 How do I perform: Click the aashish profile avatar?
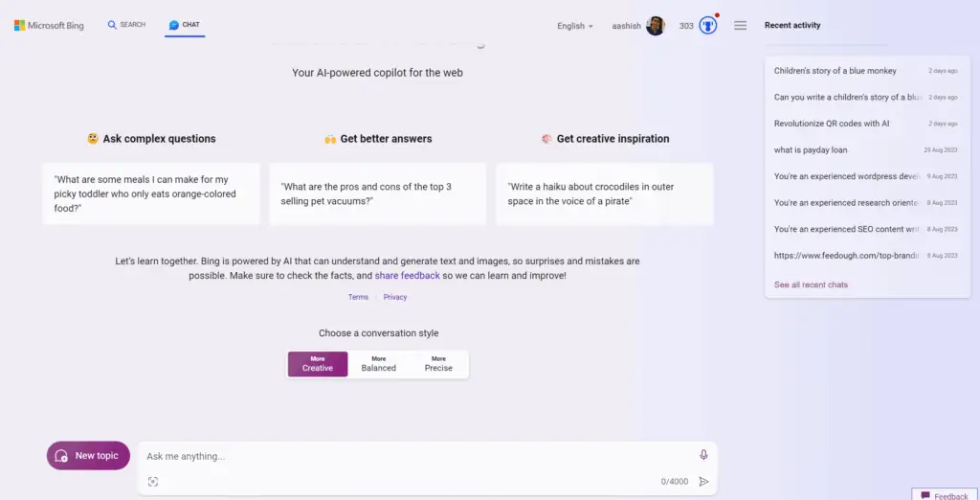tap(656, 26)
